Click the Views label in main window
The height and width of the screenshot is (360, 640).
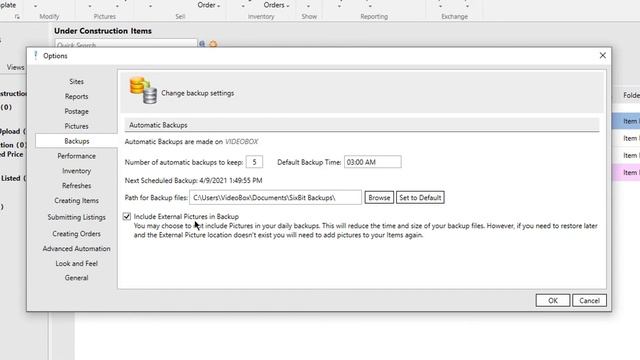[16, 67]
